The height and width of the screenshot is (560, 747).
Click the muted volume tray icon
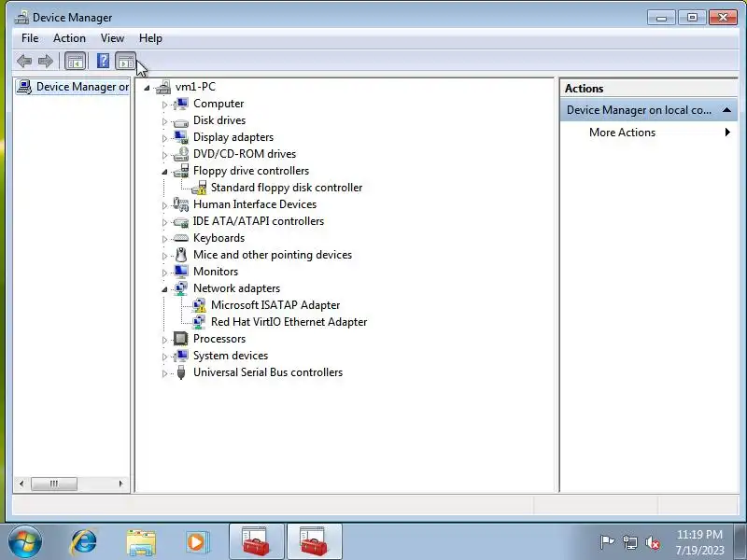click(x=653, y=542)
